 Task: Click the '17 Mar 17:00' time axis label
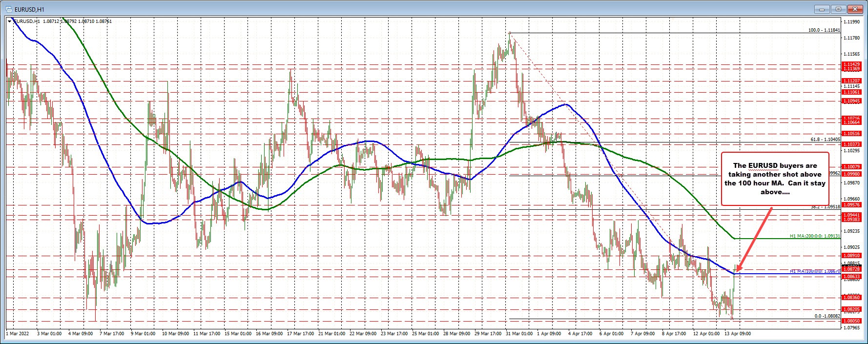301,334
